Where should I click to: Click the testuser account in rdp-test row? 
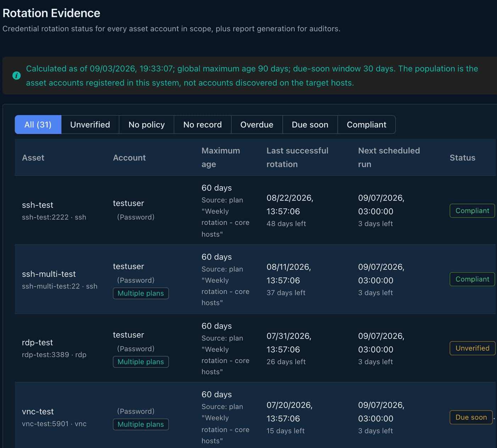click(128, 335)
